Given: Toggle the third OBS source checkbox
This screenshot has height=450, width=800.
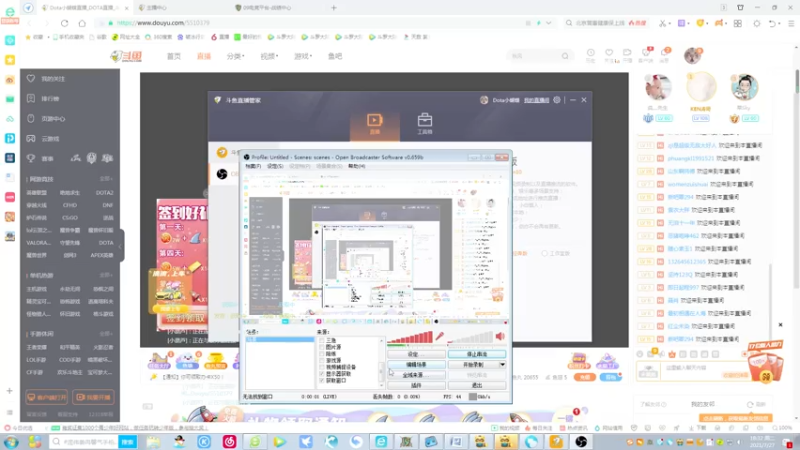Looking at the screenshot, I should [x=321, y=354].
